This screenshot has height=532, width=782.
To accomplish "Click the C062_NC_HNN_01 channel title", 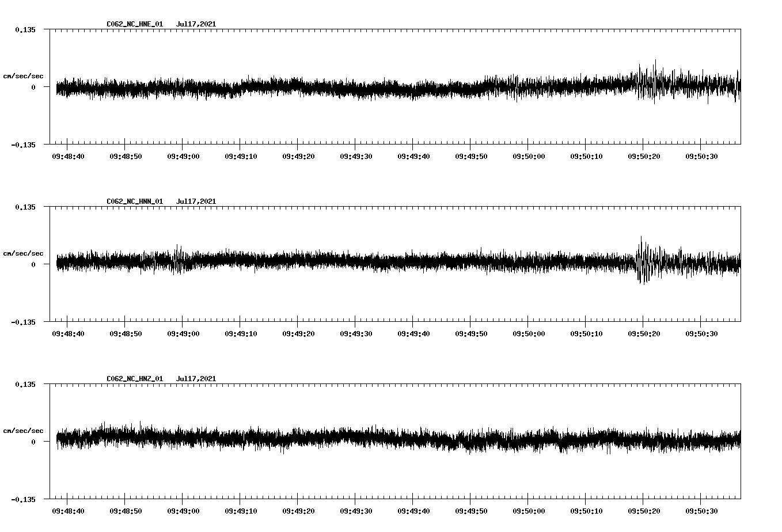I will 135,202.
